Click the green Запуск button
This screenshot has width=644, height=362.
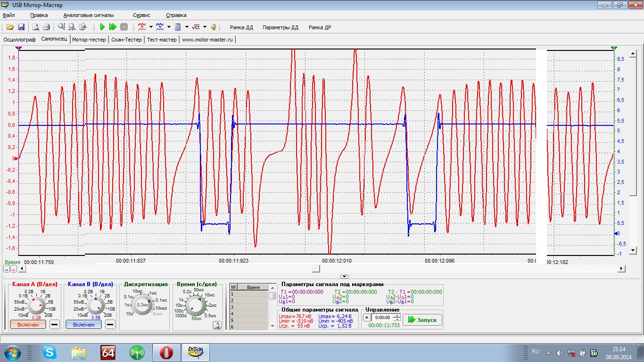pos(422,320)
